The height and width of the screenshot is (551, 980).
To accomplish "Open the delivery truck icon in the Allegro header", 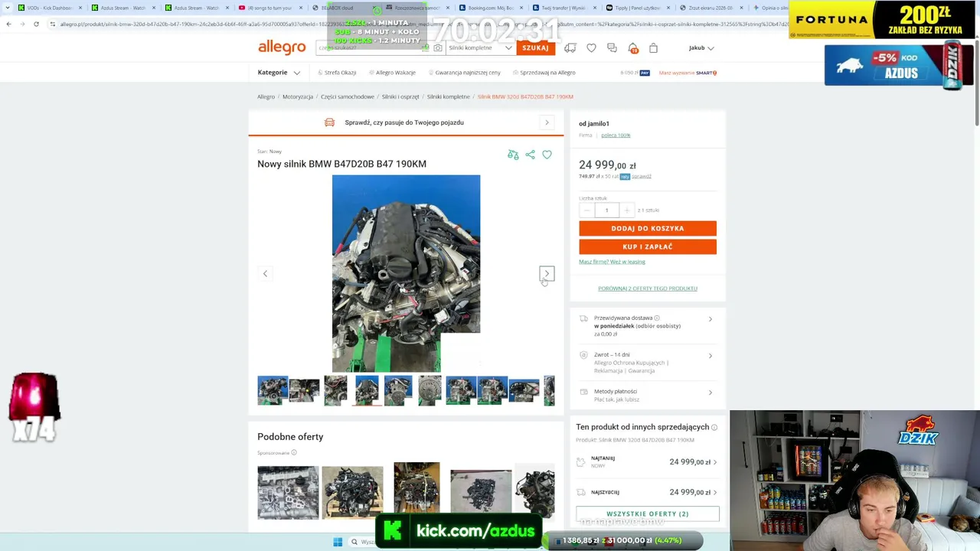I will (x=570, y=47).
